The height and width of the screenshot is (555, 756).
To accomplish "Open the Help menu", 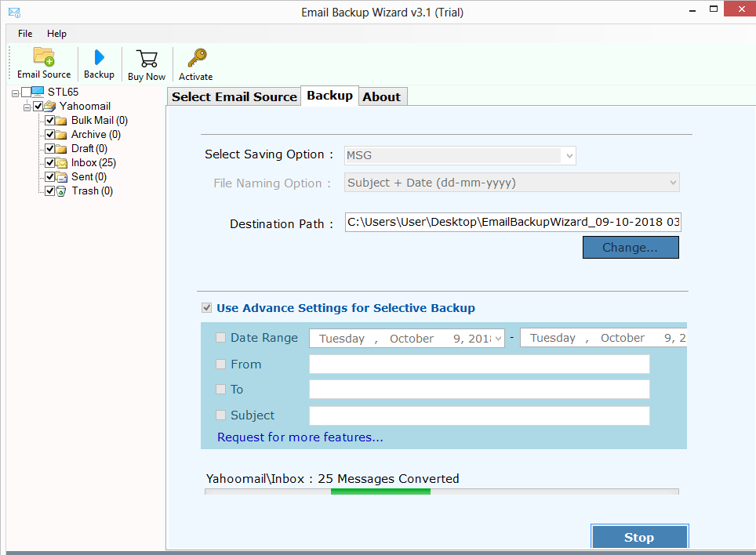I will (56, 34).
